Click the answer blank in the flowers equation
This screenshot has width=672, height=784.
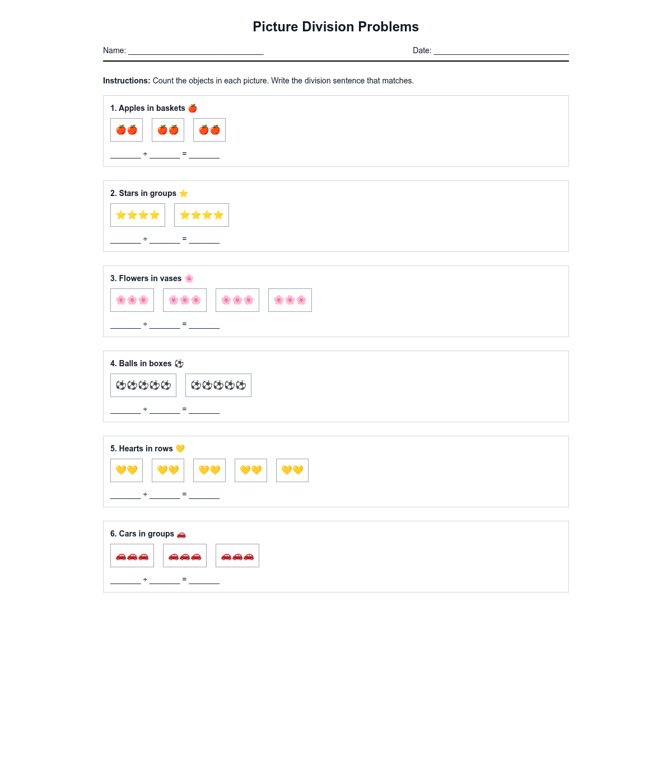(x=204, y=324)
